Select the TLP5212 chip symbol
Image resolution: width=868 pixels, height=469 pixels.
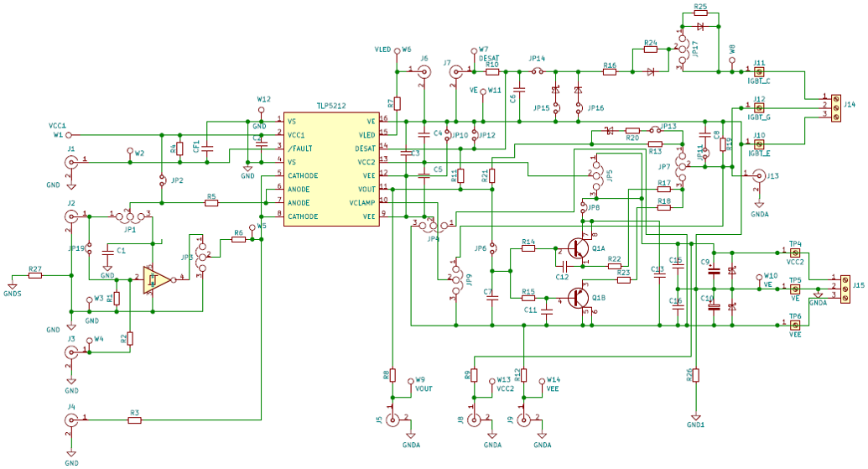pyautogui.click(x=332, y=169)
